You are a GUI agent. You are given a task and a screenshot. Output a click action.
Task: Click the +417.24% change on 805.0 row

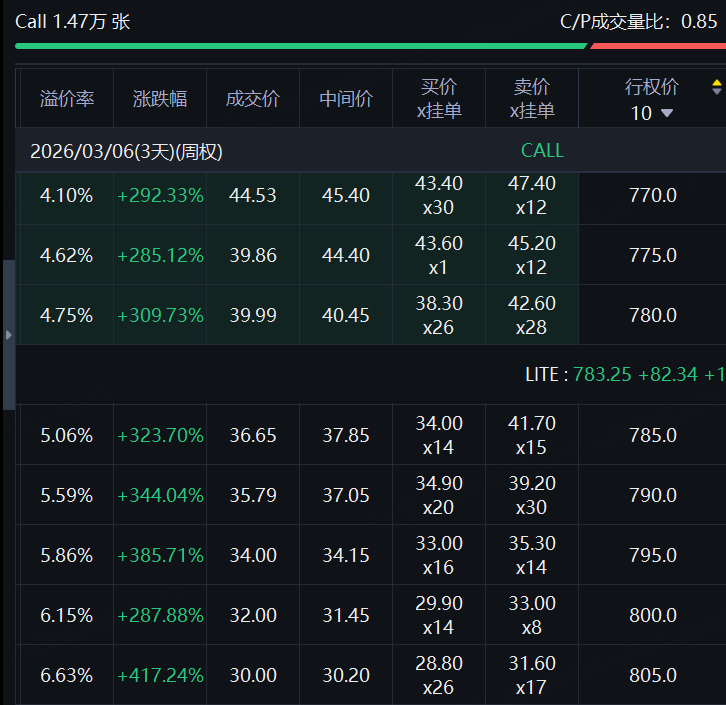click(x=160, y=675)
